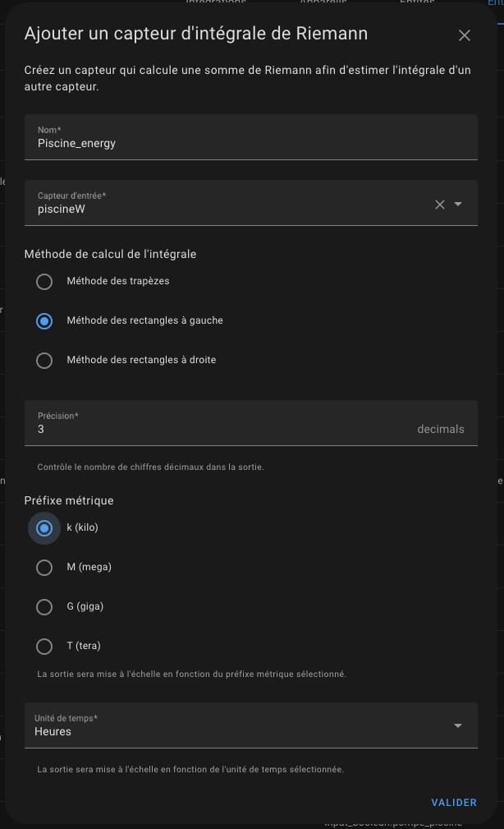Expand the Capteur d'entrée dropdown arrow

coord(458,204)
